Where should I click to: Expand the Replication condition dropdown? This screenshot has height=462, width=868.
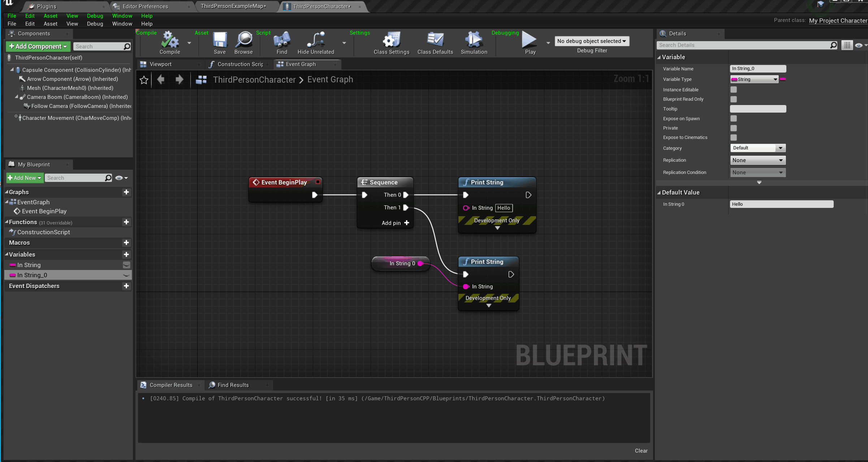pos(757,172)
